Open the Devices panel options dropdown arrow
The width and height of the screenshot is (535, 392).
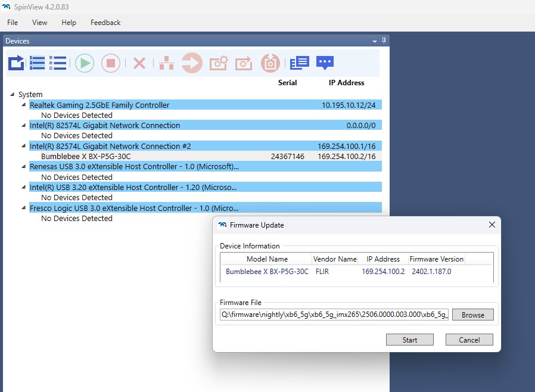click(375, 41)
